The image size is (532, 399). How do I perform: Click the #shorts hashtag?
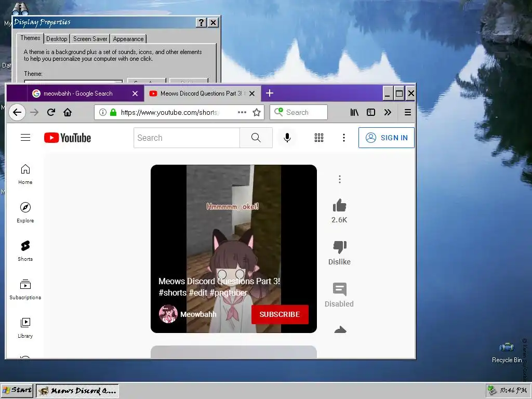coord(172,293)
